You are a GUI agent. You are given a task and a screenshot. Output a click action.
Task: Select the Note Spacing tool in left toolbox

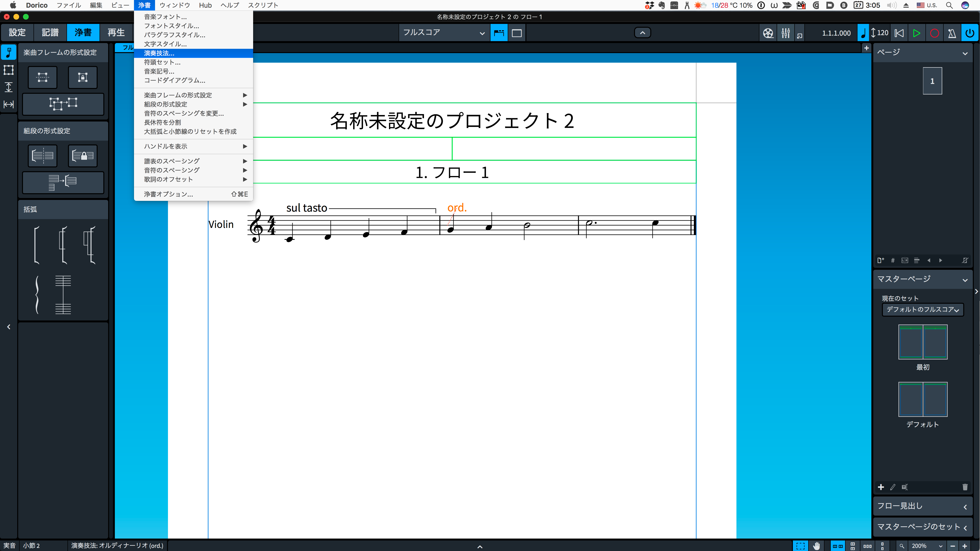click(x=8, y=104)
